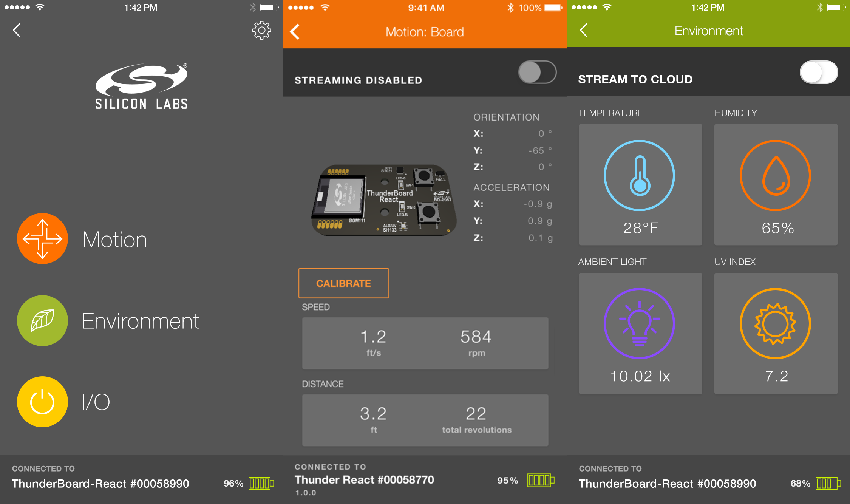Tap the ORIENTATION heading

[506, 117]
